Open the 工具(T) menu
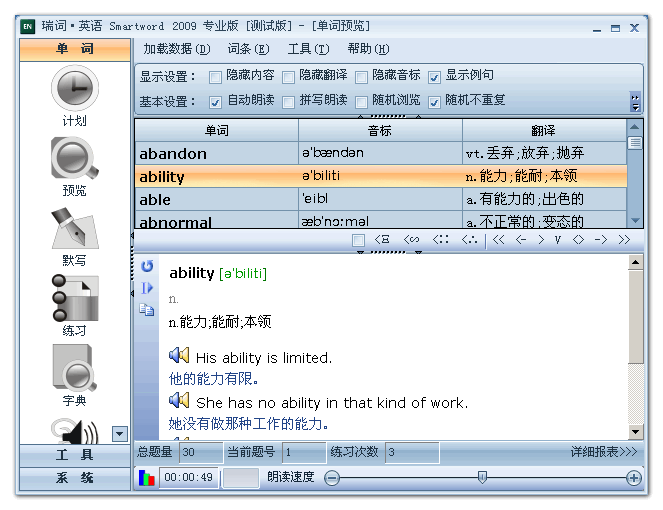663x510 pixels. (x=307, y=49)
